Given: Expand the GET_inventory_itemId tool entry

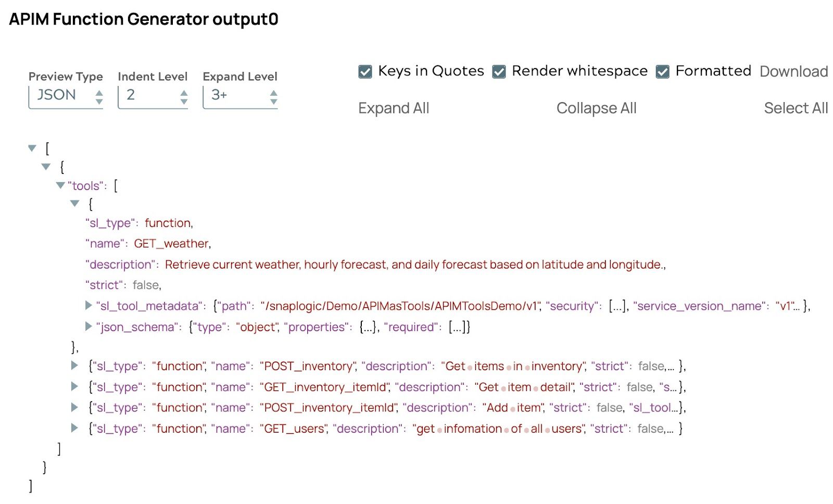Looking at the screenshot, I should (74, 386).
